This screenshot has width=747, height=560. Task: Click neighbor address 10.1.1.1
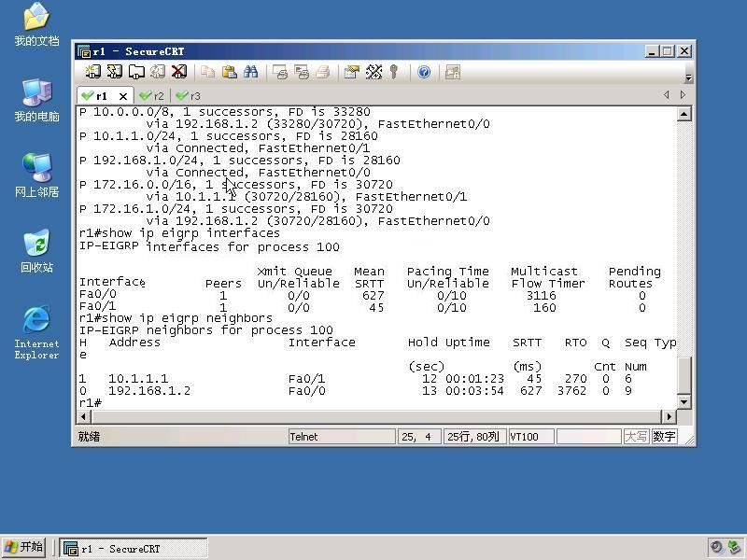[138, 379]
